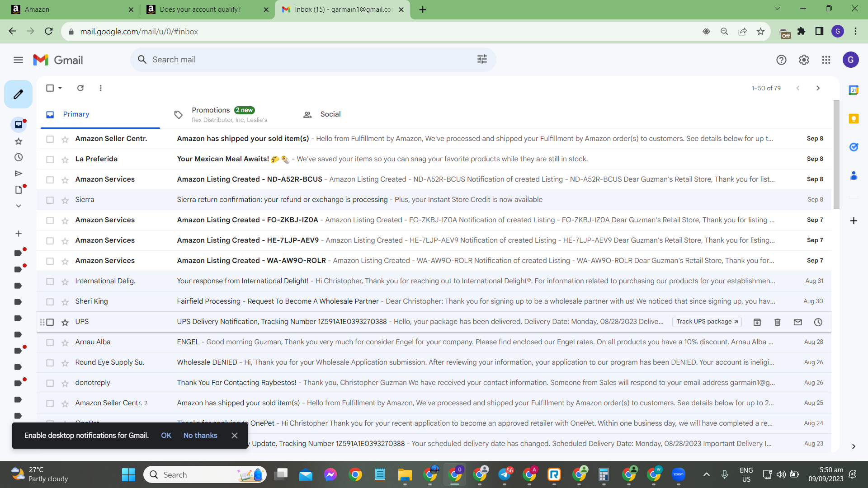Show search options filter icon
This screenshot has width=868, height=488.
pyautogui.click(x=482, y=59)
